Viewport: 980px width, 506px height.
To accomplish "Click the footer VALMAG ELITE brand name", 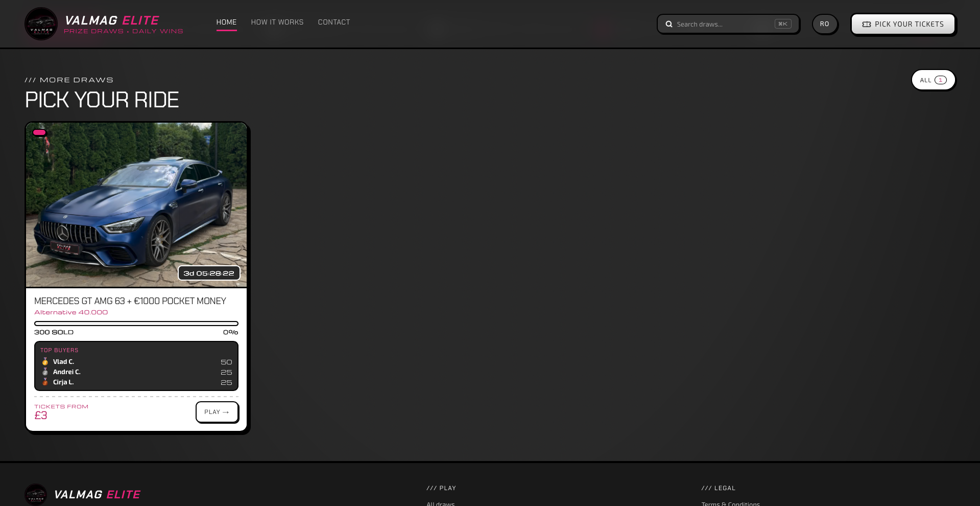I will pyautogui.click(x=97, y=494).
